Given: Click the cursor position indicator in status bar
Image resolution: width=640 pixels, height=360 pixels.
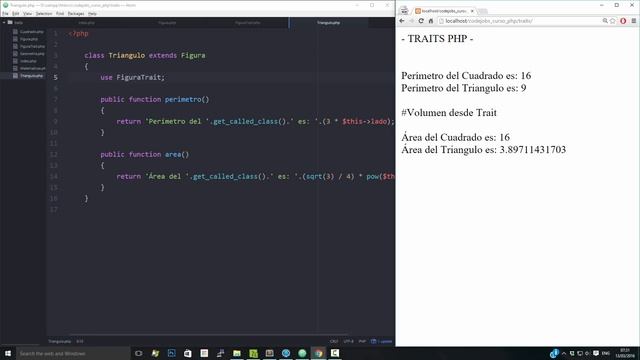Looking at the screenshot, I should click(x=80, y=341).
